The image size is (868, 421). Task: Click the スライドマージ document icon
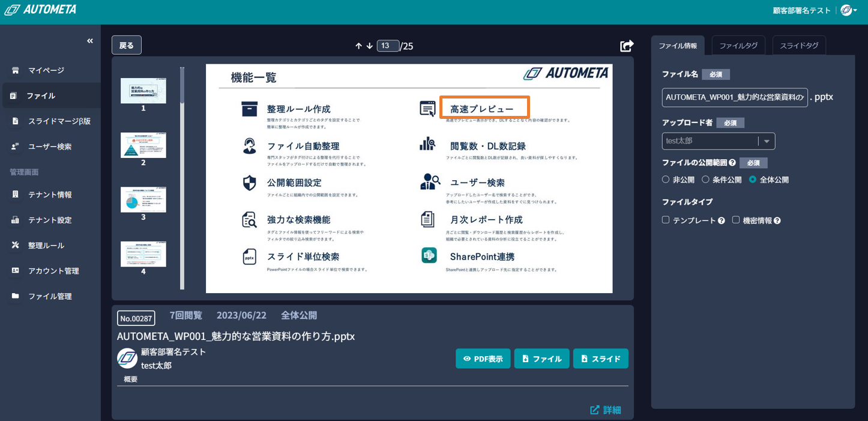click(x=16, y=121)
